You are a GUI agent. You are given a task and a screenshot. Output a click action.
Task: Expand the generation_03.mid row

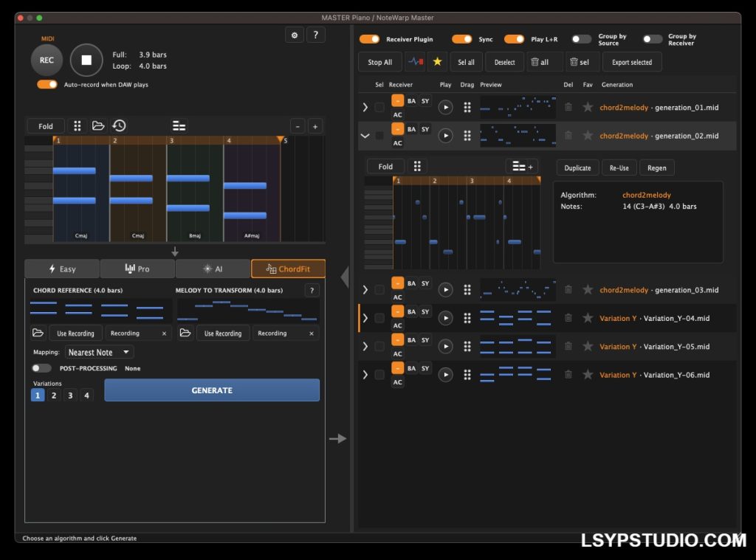(x=365, y=290)
